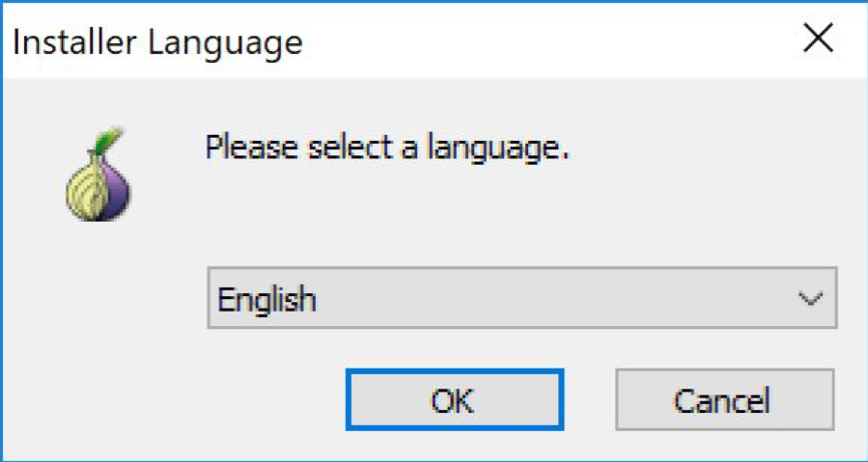Click the "Installer Language" title text
The height and width of the screenshot is (462, 868).
[x=157, y=42]
